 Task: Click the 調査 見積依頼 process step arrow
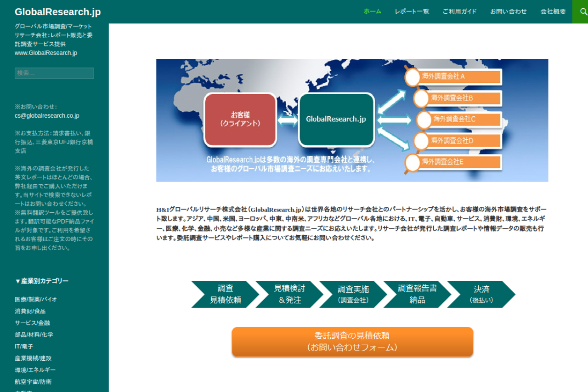point(225,294)
